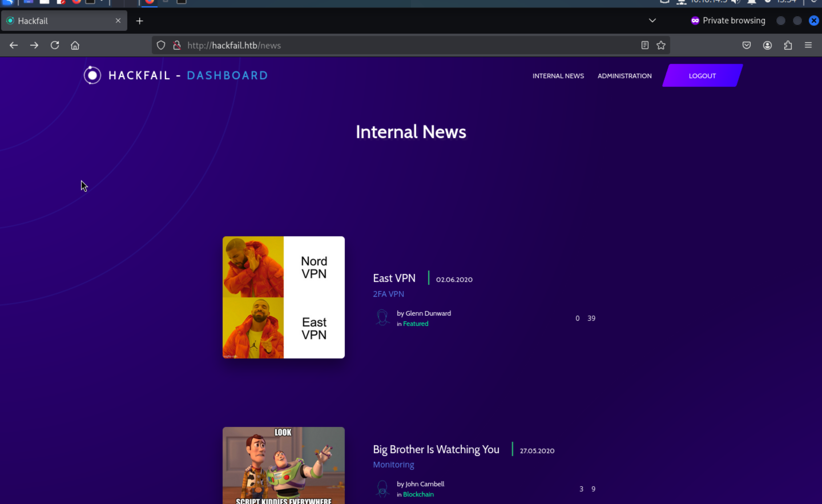View insecure connection padlock details
This screenshot has height=504, width=822.
click(x=177, y=45)
